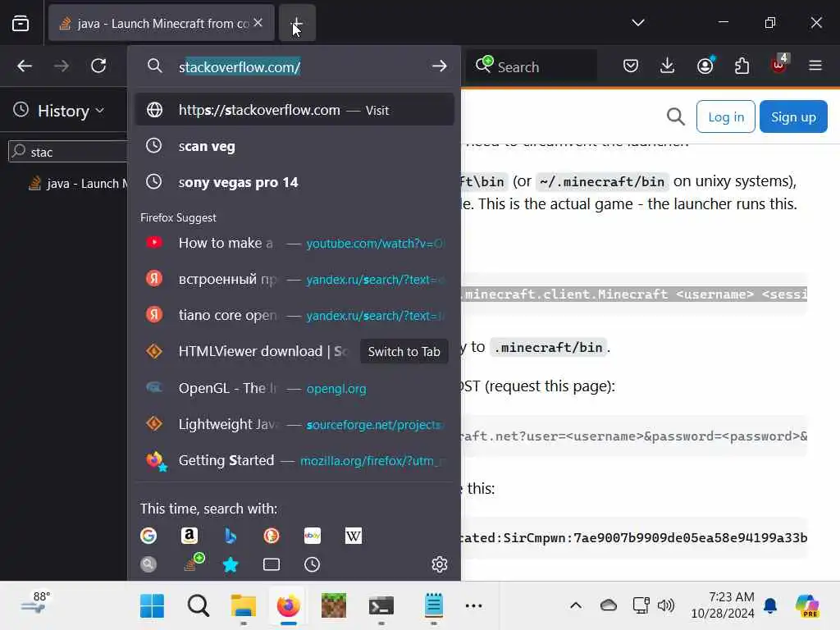Open volume control in system tray
This screenshot has width=840, height=630.
pos(666,606)
